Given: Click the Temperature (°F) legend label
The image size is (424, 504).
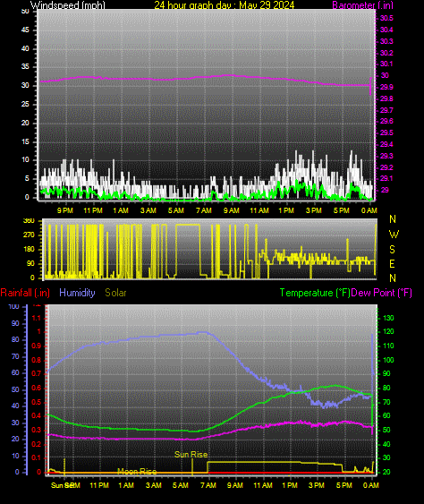Looking at the screenshot, I should click(x=315, y=293).
